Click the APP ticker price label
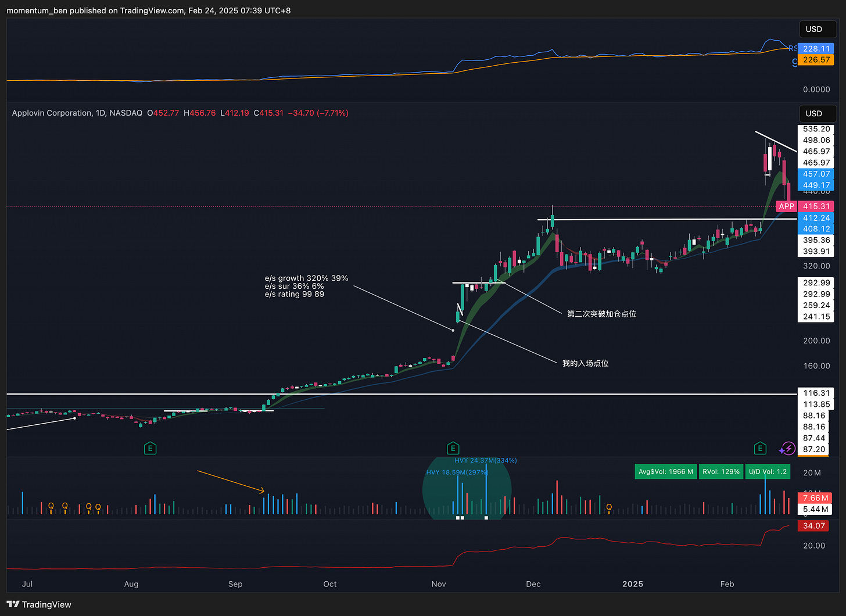Image resolution: width=846 pixels, height=616 pixels. pos(787,206)
